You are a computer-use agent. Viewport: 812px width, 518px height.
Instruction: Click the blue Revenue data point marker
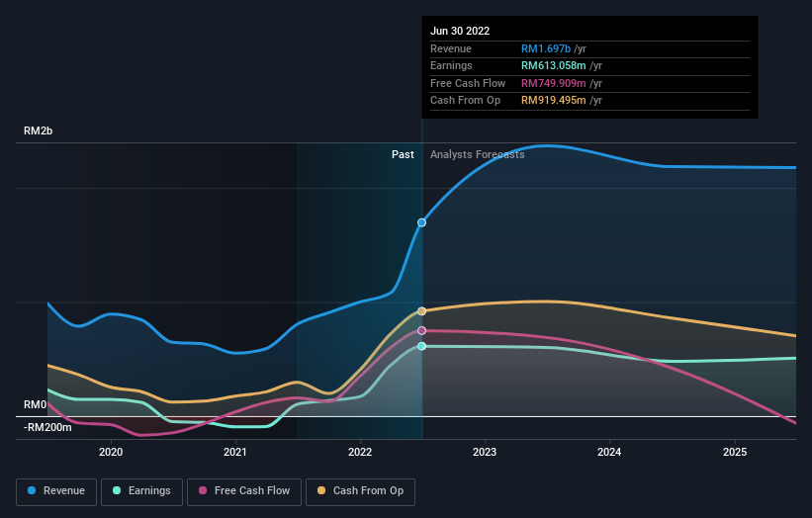421,222
